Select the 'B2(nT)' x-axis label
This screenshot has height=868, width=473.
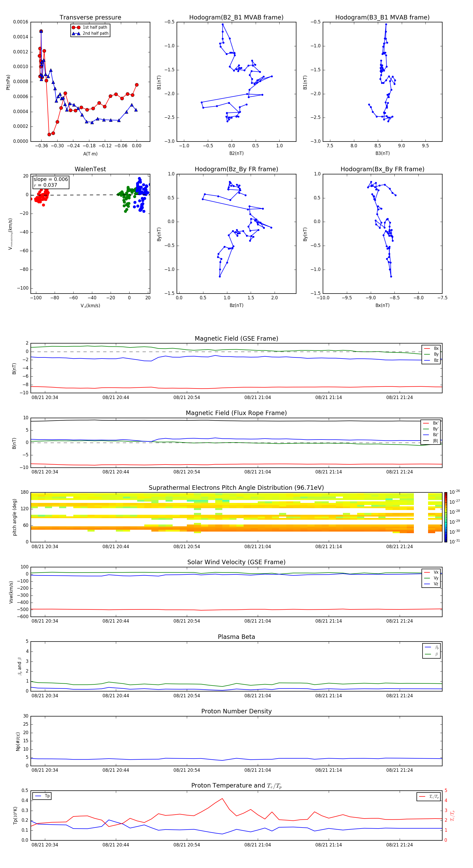pyautogui.click(x=236, y=153)
